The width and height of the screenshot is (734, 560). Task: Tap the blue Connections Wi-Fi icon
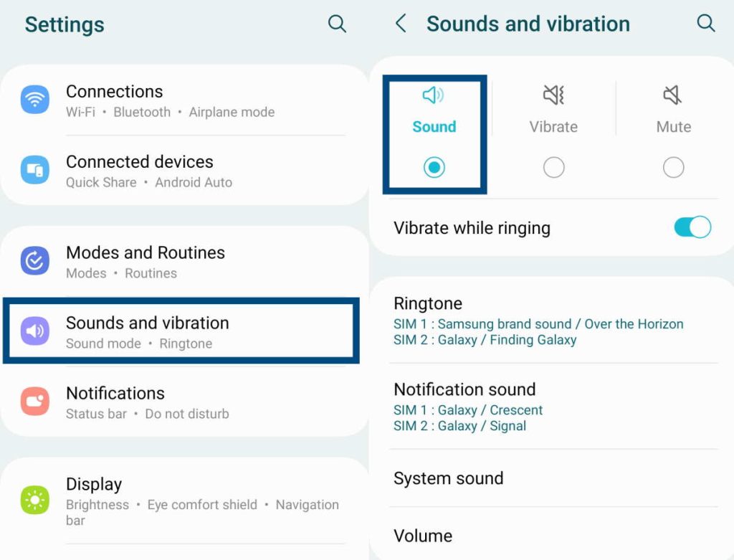pyautogui.click(x=34, y=100)
